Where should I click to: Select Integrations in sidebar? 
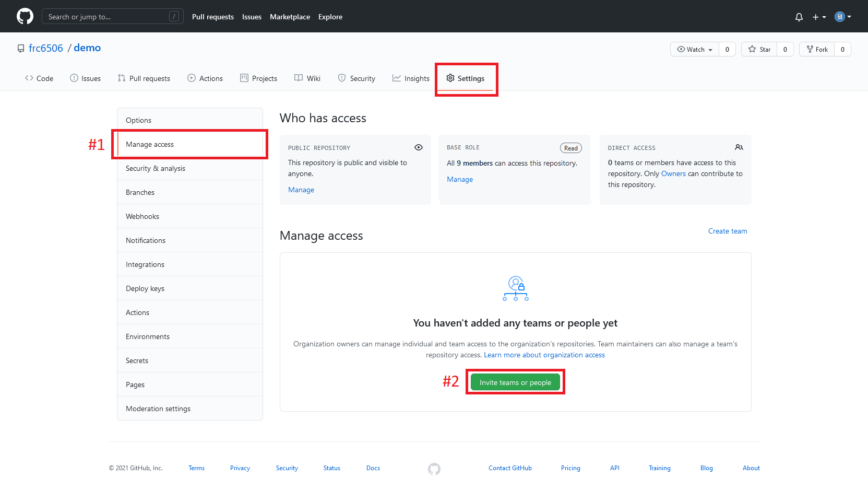190,264
